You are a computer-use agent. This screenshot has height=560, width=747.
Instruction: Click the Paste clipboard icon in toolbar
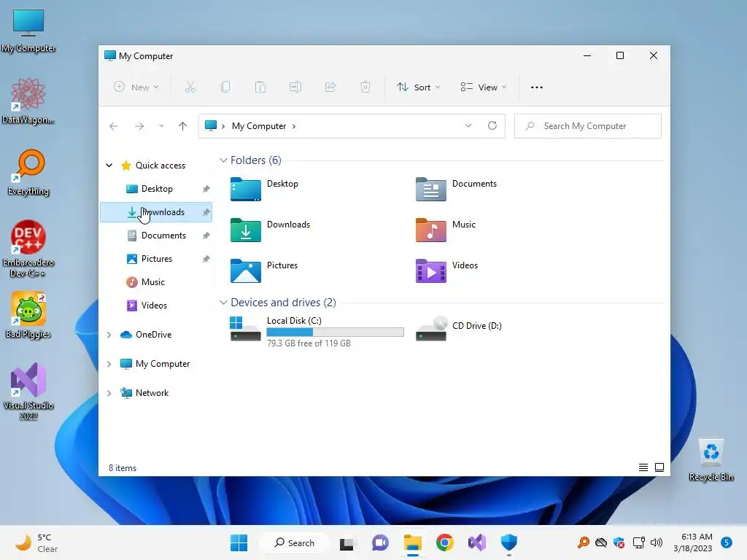coord(260,87)
